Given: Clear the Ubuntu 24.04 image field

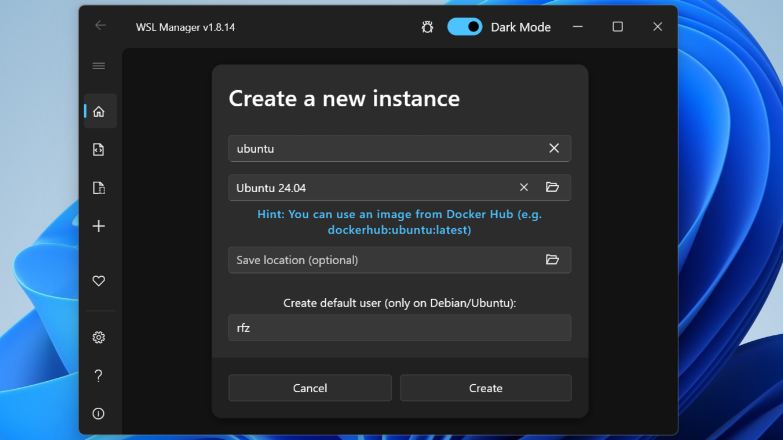Looking at the screenshot, I should (523, 187).
